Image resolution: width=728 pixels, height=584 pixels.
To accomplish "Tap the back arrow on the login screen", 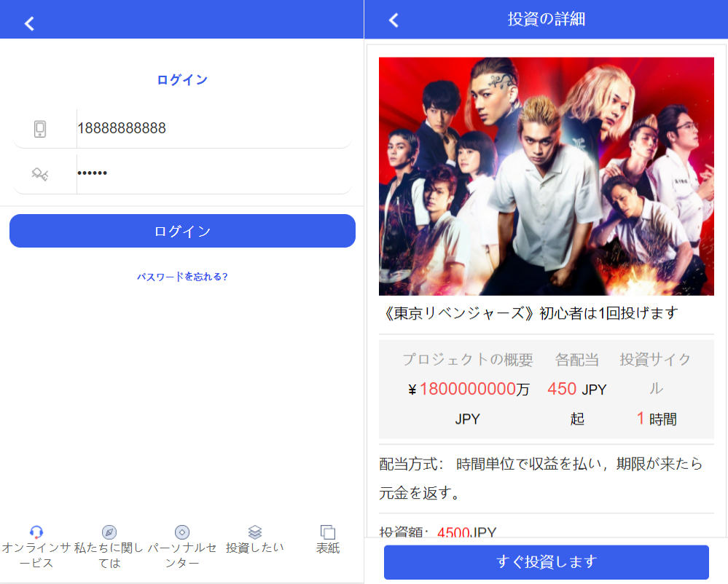I will tap(28, 22).
